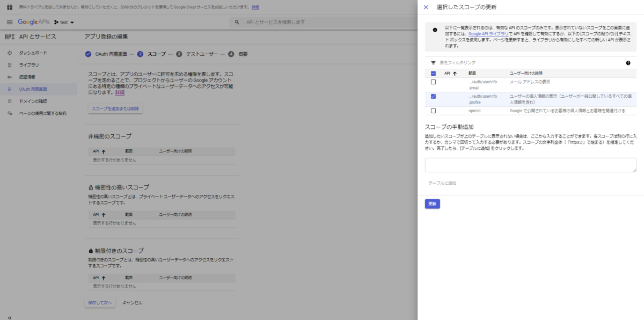The width and height of the screenshot is (644, 320).
Task: Click the openid scope name text
Action: point(474,111)
